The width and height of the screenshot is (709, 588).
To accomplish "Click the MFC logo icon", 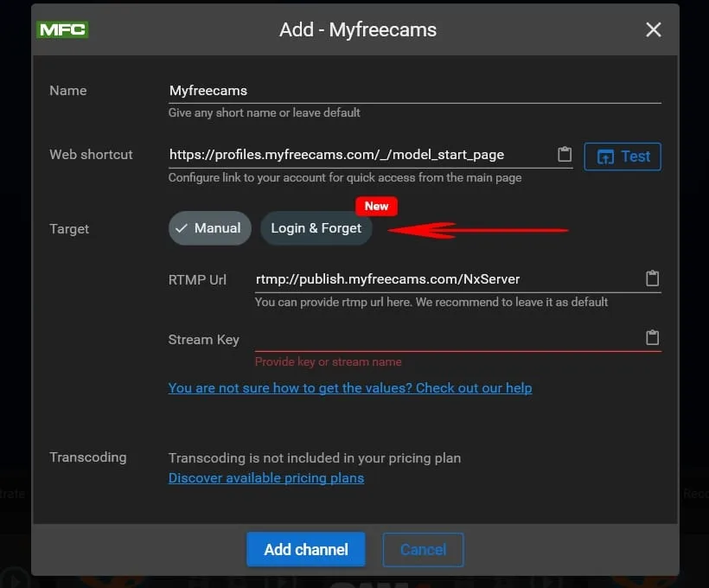I will [x=62, y=30].
